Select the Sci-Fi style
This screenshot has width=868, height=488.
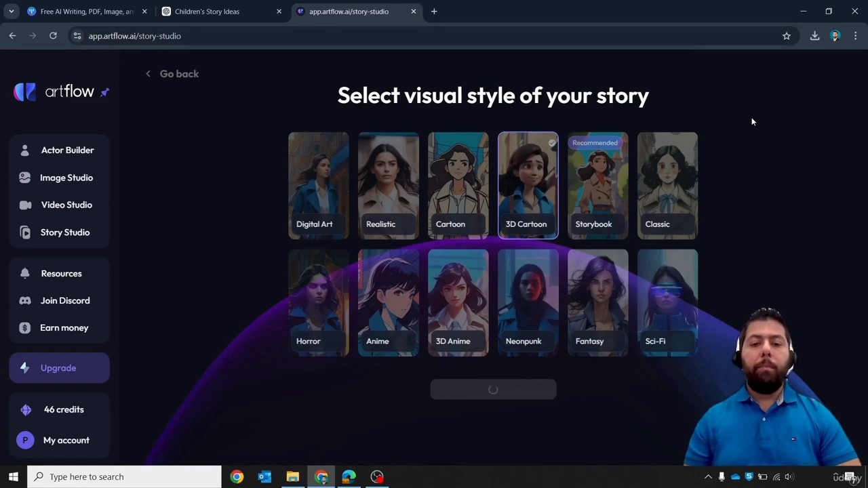click(x=668, y=302)
